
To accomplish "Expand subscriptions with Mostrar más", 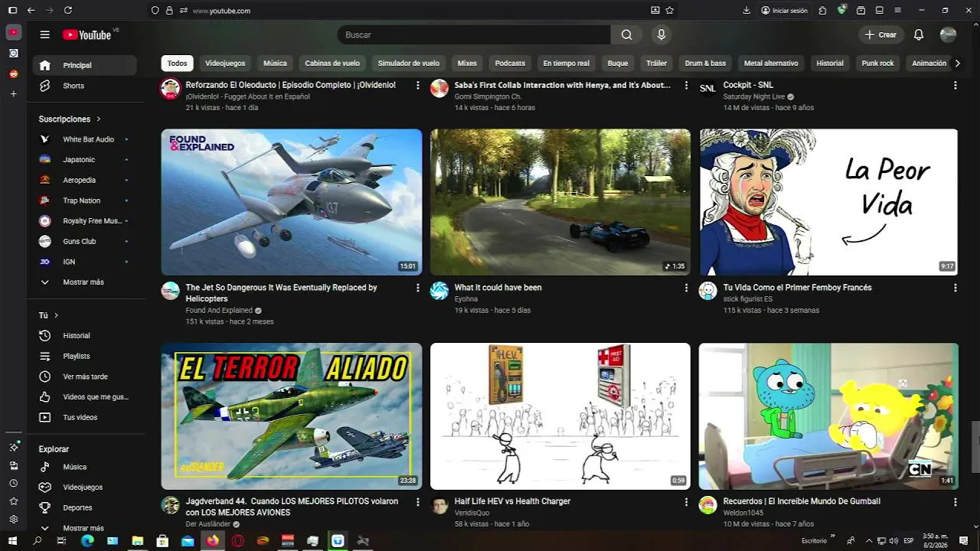I will tap(84, 282).
